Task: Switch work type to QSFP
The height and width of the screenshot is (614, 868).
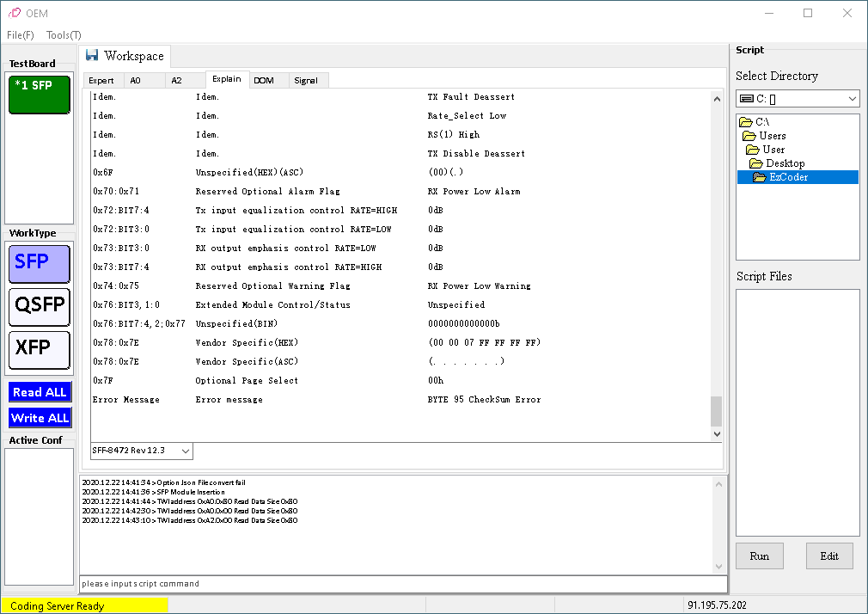Action: (x=39, y=306)
